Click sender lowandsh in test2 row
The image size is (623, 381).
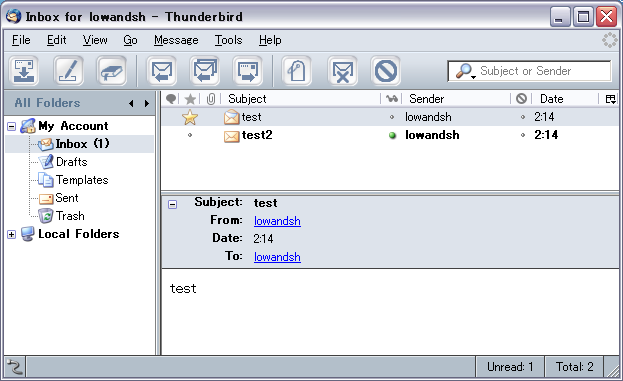coord(432,135)
